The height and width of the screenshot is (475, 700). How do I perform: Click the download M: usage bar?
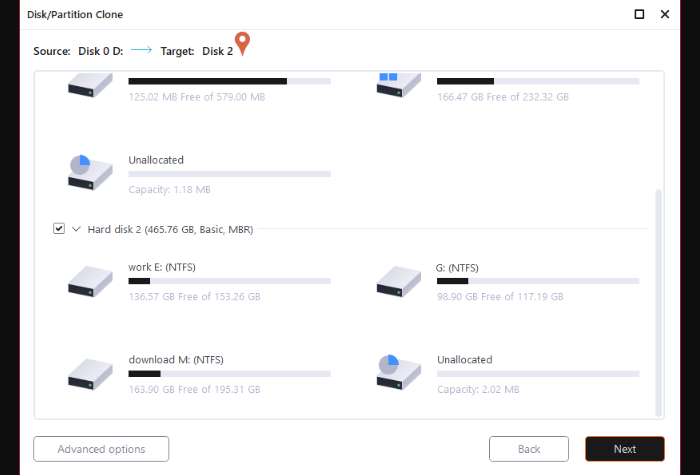(x=229, y=374)
